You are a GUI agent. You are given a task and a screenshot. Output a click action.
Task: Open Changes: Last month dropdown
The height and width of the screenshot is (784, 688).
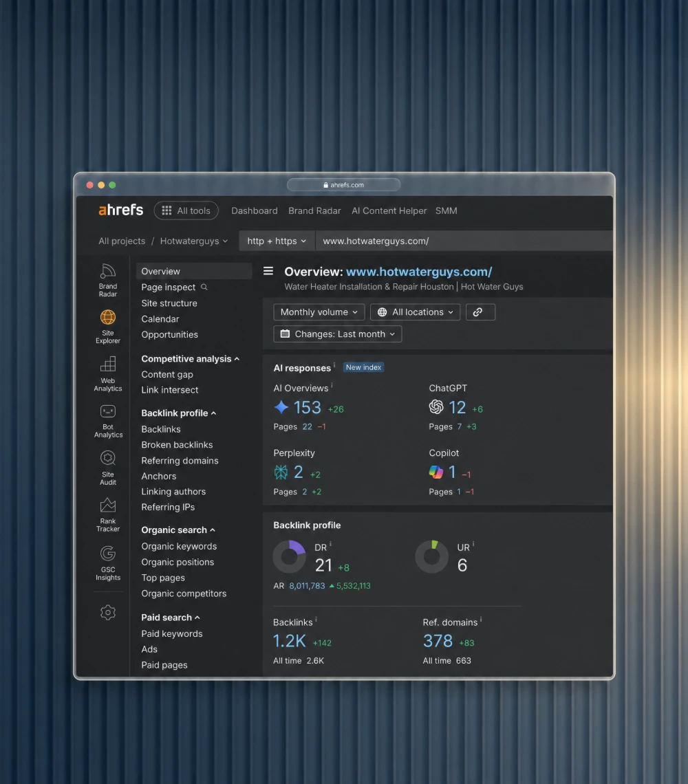338,334
